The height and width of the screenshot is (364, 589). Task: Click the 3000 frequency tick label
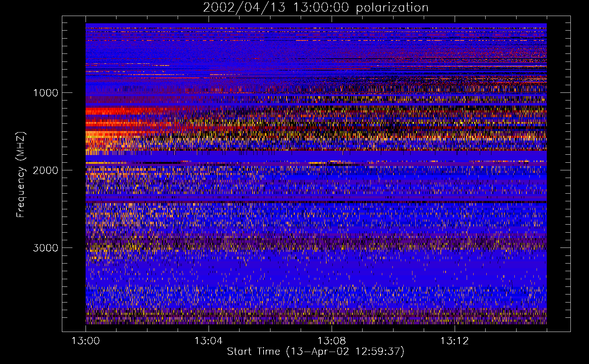[x=46, y=248]
